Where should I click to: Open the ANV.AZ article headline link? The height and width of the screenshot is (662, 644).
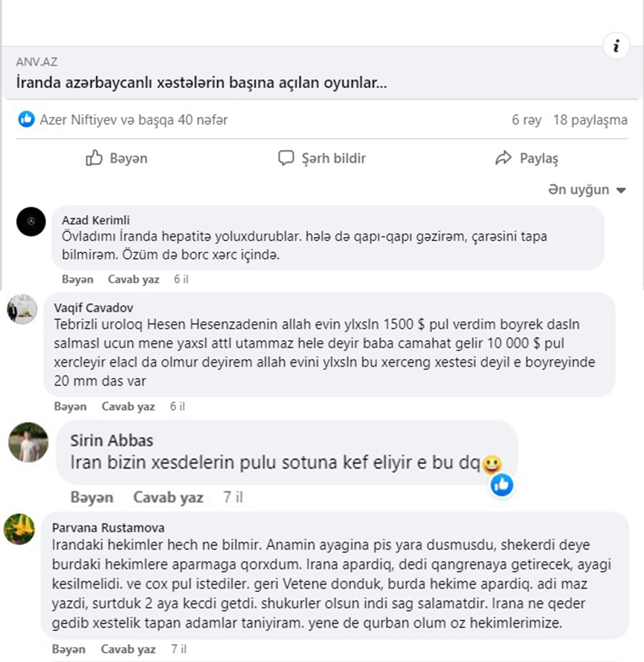pos(201,82)
